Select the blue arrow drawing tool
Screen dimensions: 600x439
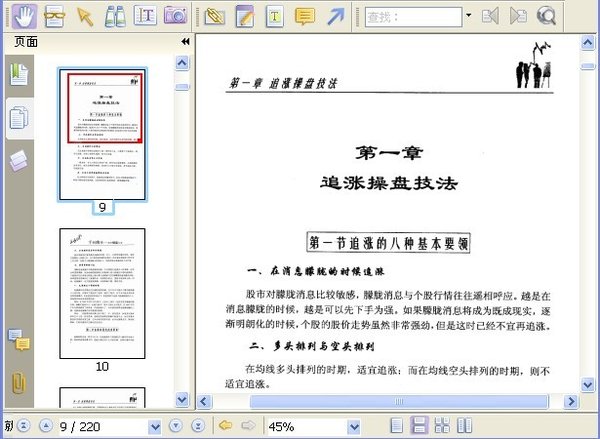tap(335, 16)
